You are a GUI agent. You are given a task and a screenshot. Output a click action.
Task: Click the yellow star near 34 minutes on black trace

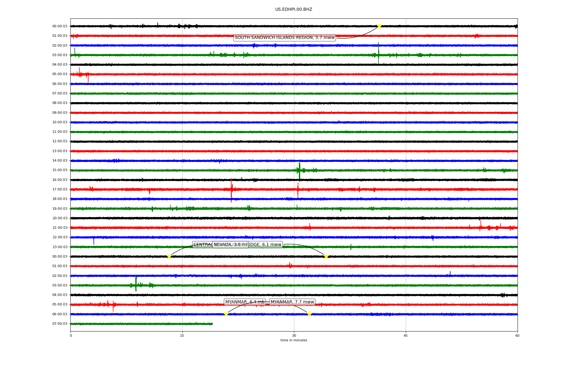point(326,256)
